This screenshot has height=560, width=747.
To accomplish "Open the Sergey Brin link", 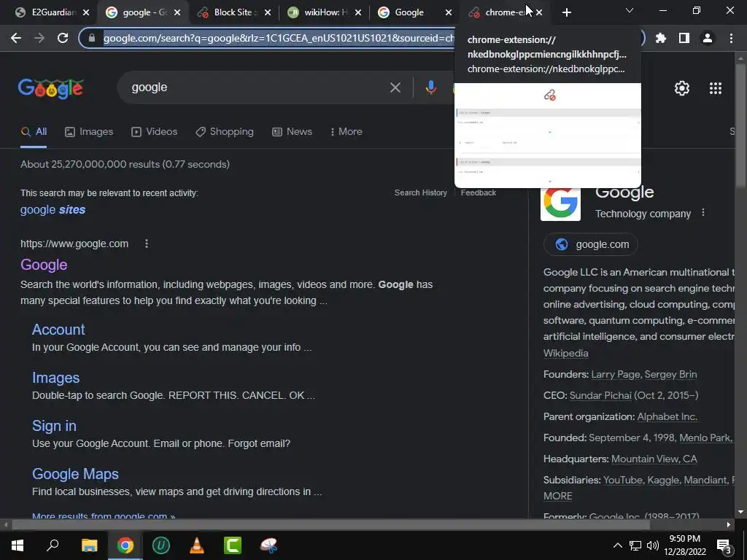I will tap(671, 374).
